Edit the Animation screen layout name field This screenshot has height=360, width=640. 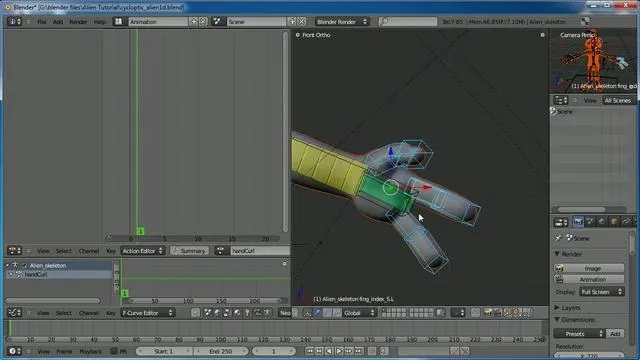158,22
